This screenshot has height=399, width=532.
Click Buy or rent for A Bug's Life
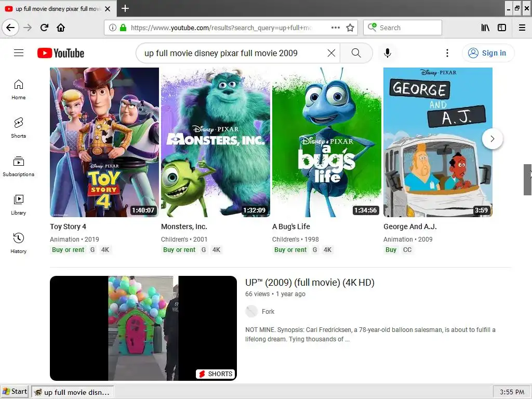(290, 250)
